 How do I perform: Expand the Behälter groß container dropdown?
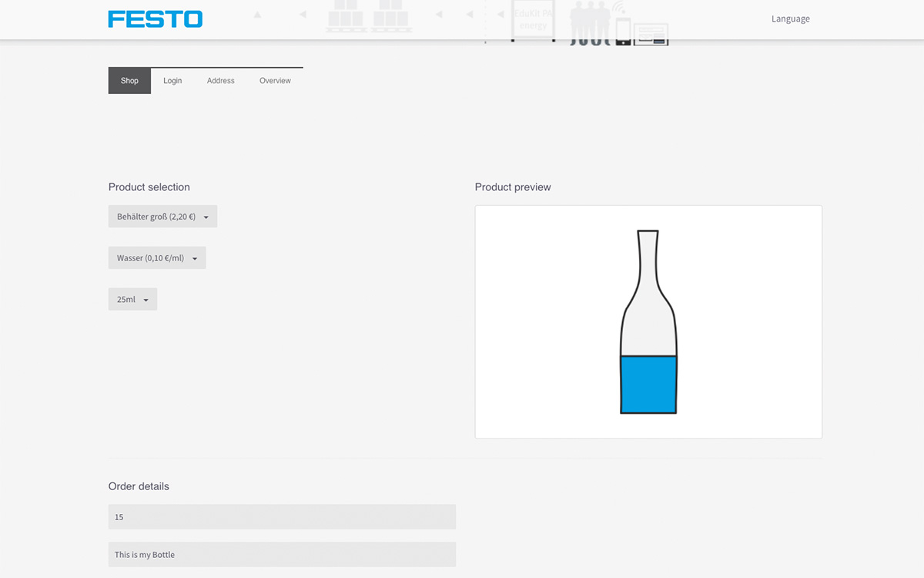pyautogui.click(x=162, y=217)
